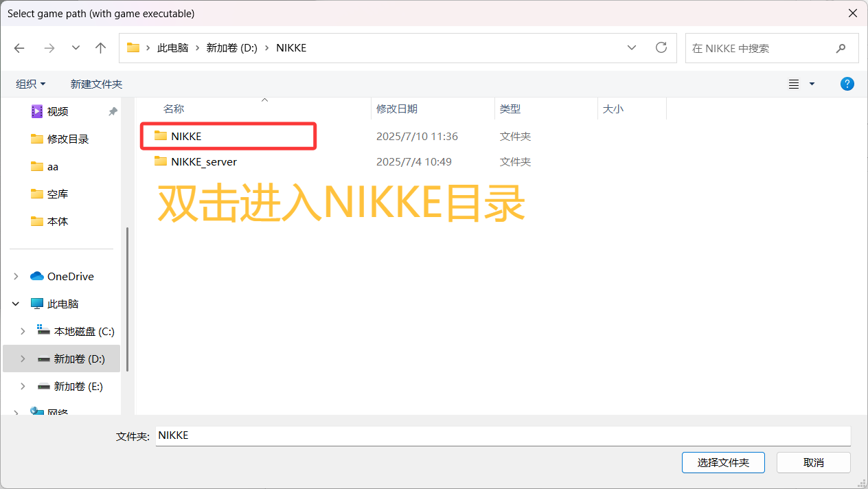Image resolution: width=868 pixels, height=489 pixels.
Task: Sort by the 名称 column header
Action: point(174,109)
